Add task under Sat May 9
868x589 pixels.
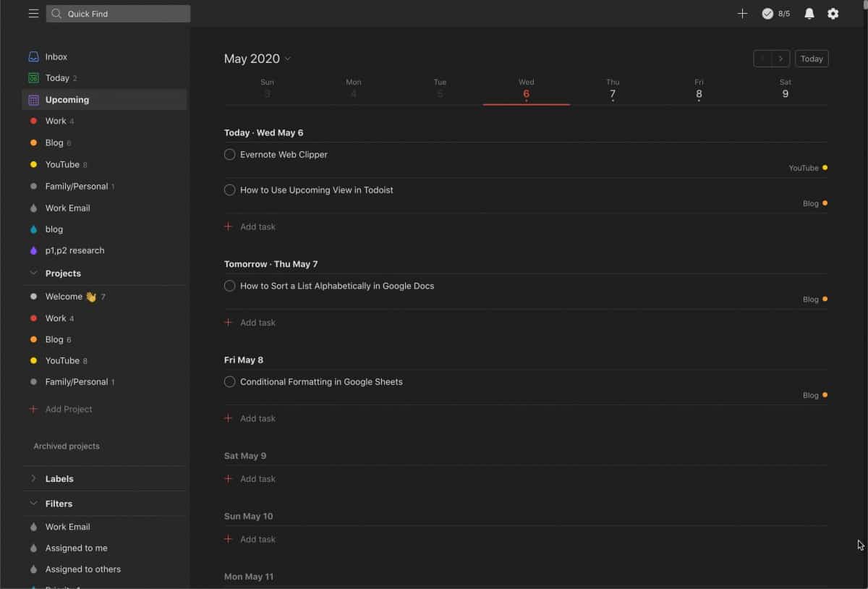[250, 479]
